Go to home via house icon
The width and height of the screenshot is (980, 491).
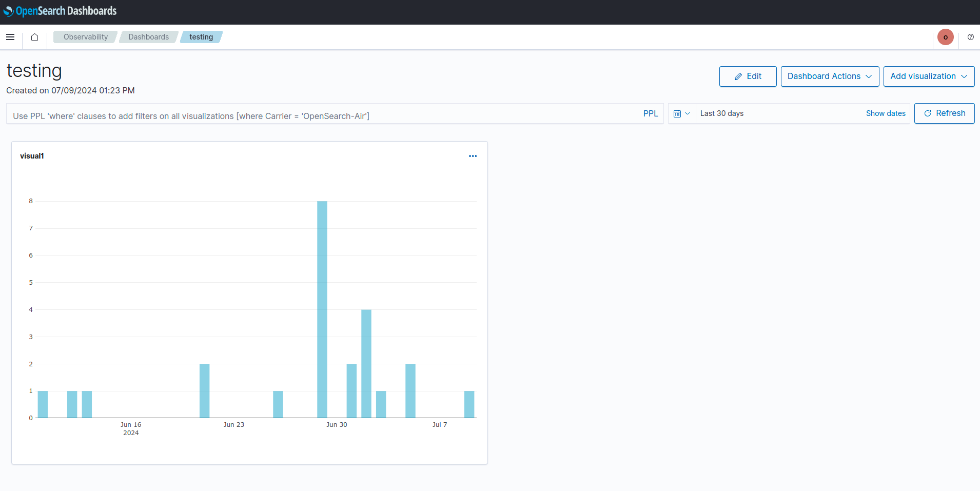(34, 37)
